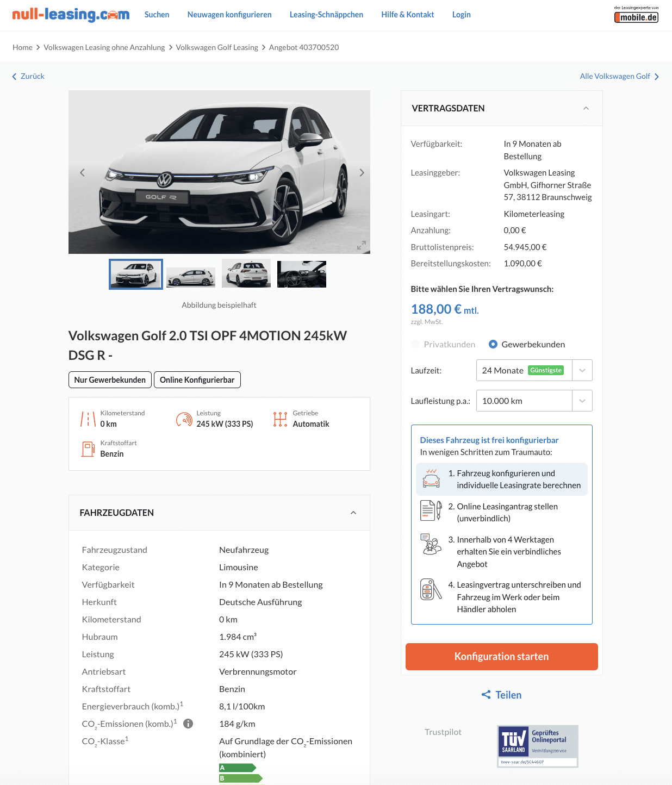Click Nur Gewerbekunden tag
Viewport: 672px width, 785px height.
coord(110,380)
